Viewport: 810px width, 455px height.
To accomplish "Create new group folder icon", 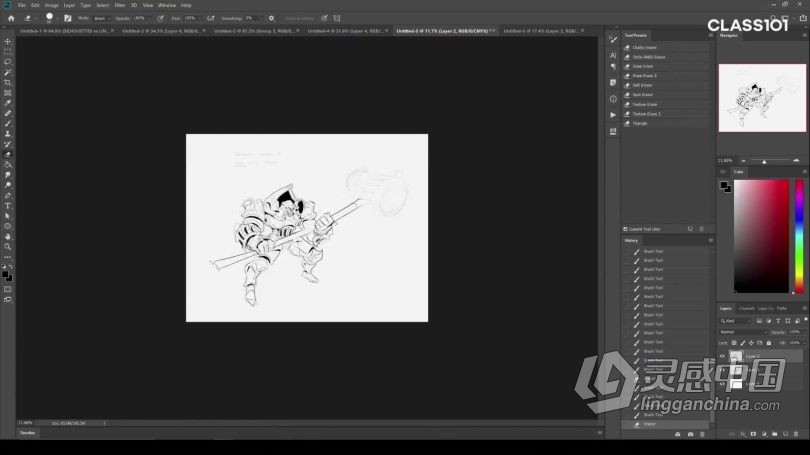I will click(x=774, y=434).
